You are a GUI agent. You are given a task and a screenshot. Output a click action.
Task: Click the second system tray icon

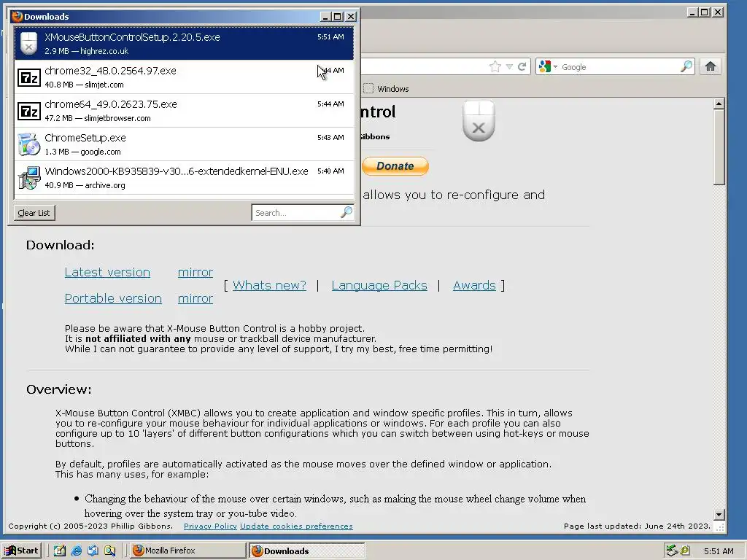tap(685, 551)
